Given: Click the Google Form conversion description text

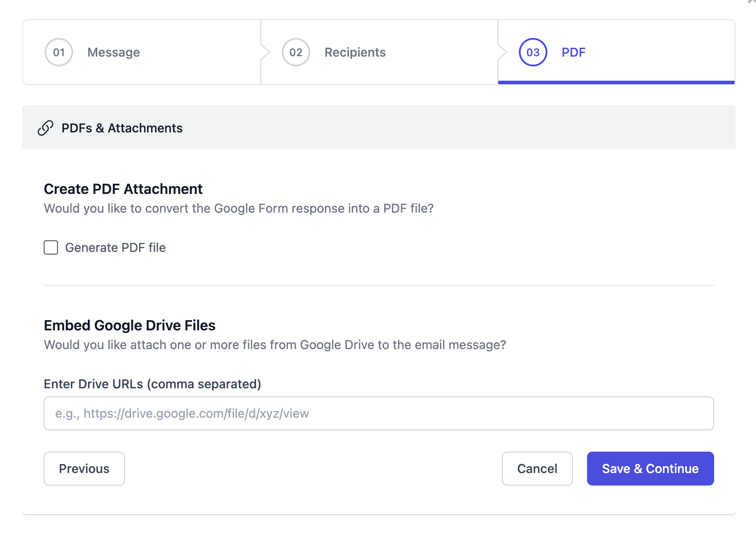Looking at the screenshot, I should point(239,208).
